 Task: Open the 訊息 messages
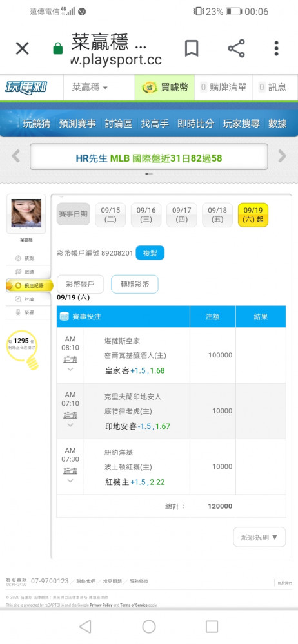click(x=272, y=88)
